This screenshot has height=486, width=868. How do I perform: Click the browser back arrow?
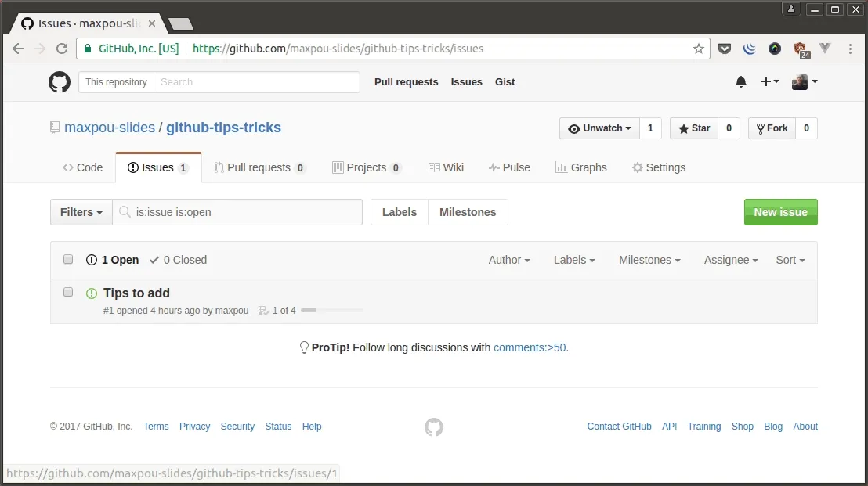pyautogui.click(x=18, y=49)
